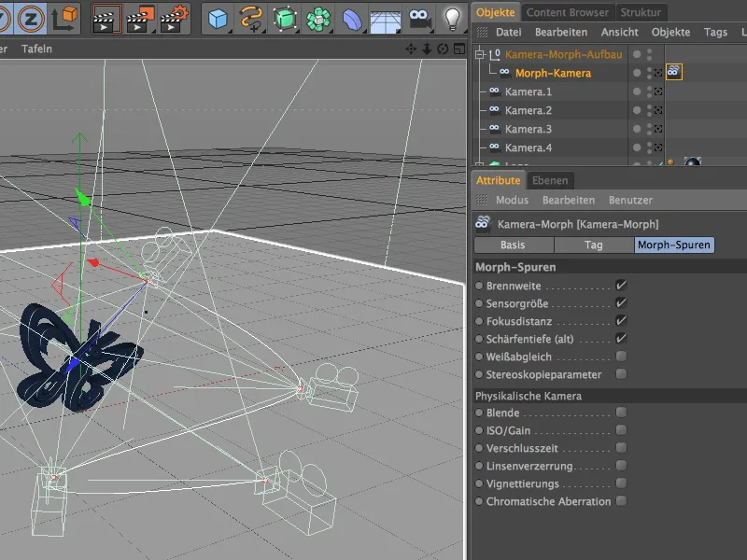The width and height of the screenshot is (747, 560).
Task: Click the Kamera-Morph icon in Attribute header
Action: point(483,223)
